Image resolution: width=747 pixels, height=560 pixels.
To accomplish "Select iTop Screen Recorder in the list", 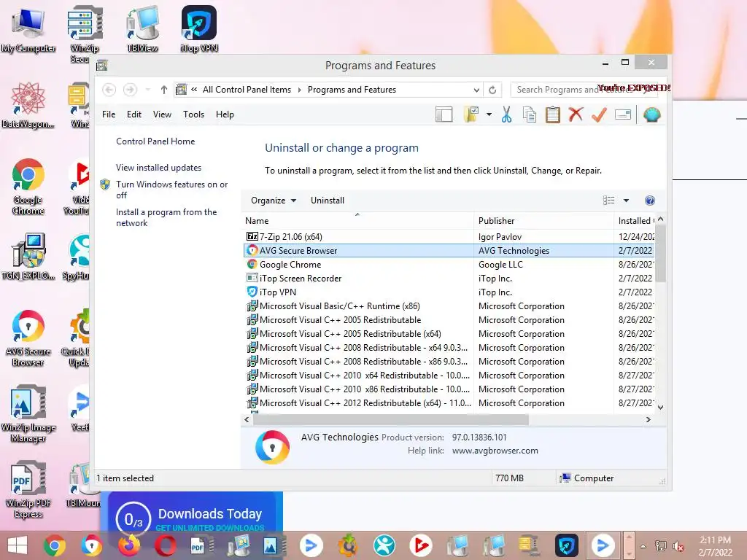I will pyautogui.click(x=449, y=278).
